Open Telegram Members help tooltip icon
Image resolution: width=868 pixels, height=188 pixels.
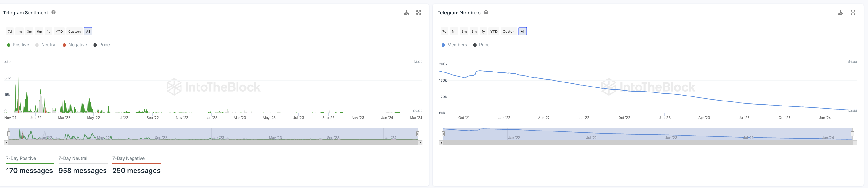coord(486,12)
